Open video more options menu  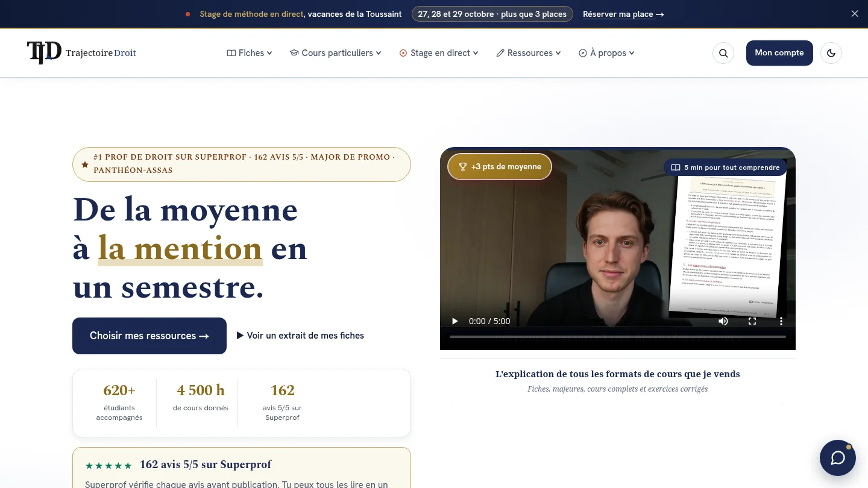pyautogui.click(x=781, y=321)
